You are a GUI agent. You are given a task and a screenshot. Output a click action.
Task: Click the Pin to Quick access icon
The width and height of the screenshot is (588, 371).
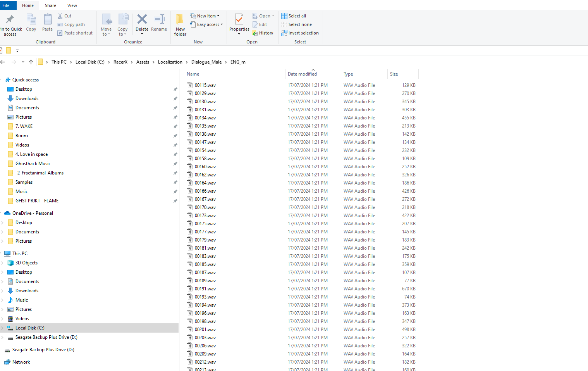pyautogui.click(x=10, y=19)
